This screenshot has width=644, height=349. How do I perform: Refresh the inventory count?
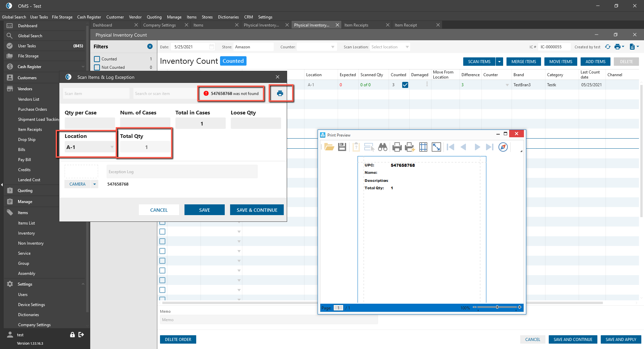[x=608, y=47]
